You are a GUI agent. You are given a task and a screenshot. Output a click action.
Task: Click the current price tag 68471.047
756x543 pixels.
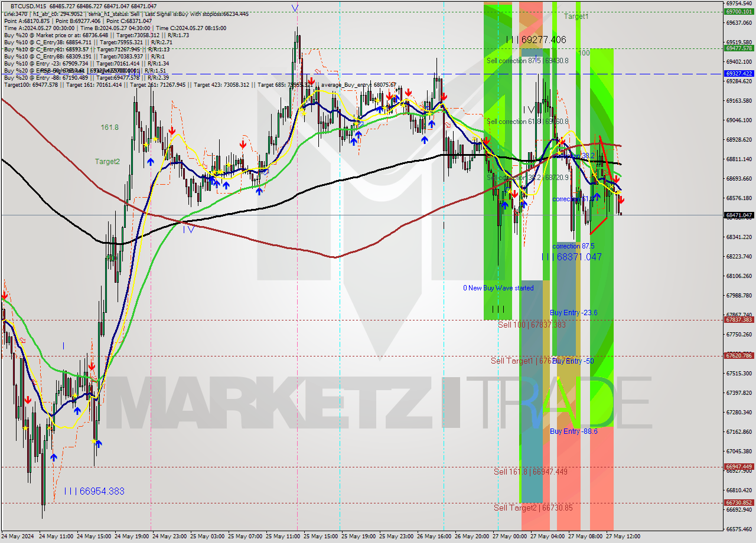738,215
